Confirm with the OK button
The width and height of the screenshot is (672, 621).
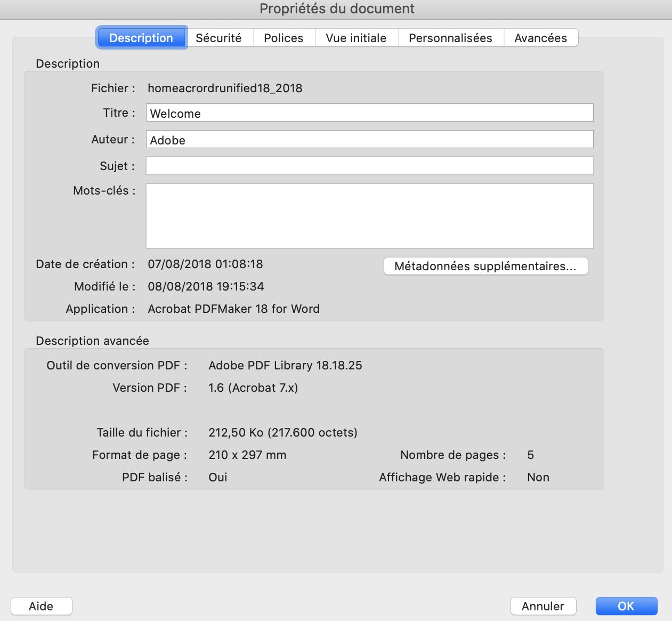pyautogui.click(x=626, y=606)
